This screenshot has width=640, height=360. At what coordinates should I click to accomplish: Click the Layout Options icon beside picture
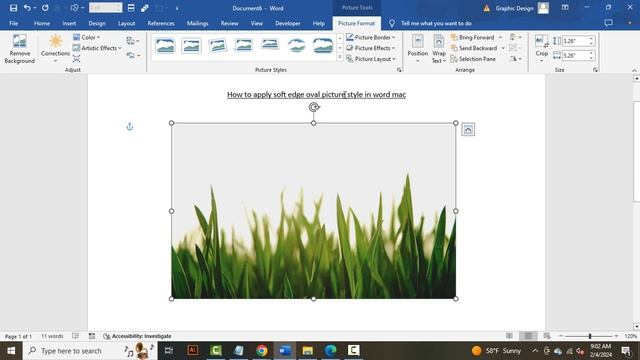coord(468,129)
